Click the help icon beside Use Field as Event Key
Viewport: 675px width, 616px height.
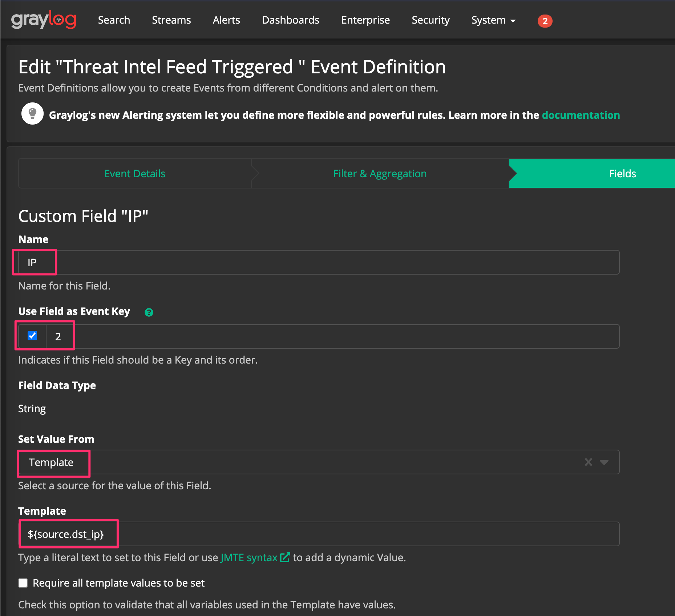click(149, 312)
